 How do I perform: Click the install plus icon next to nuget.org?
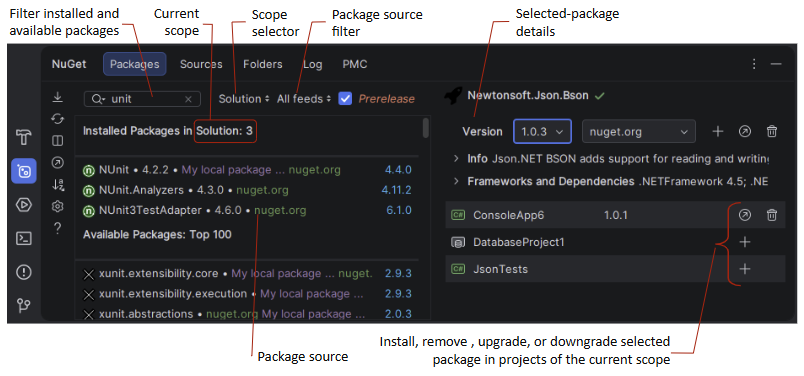[x=718, y=131]
